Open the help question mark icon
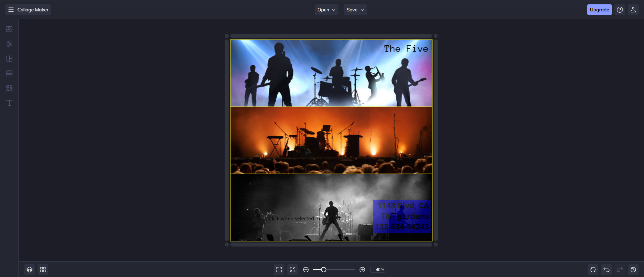Viewport: 644px width, 277px height. (x=620, y=10)
